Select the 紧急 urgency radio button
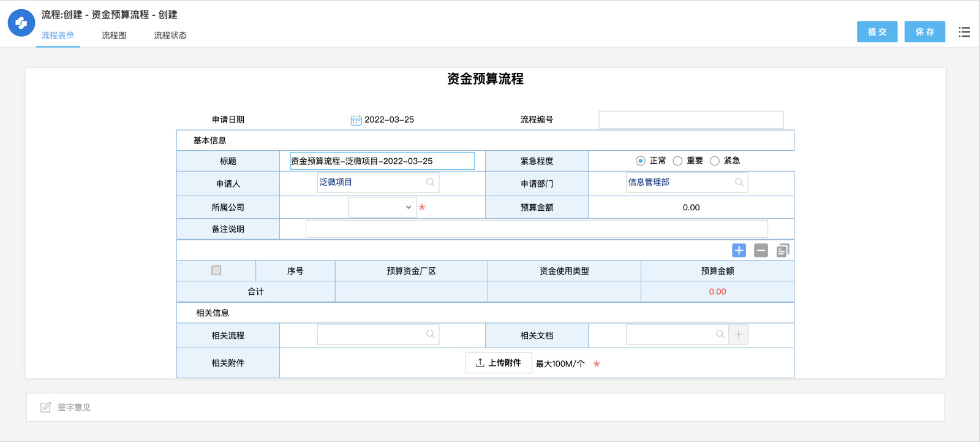The height and width of the screenshot is (442, 980). click(714, 161)
